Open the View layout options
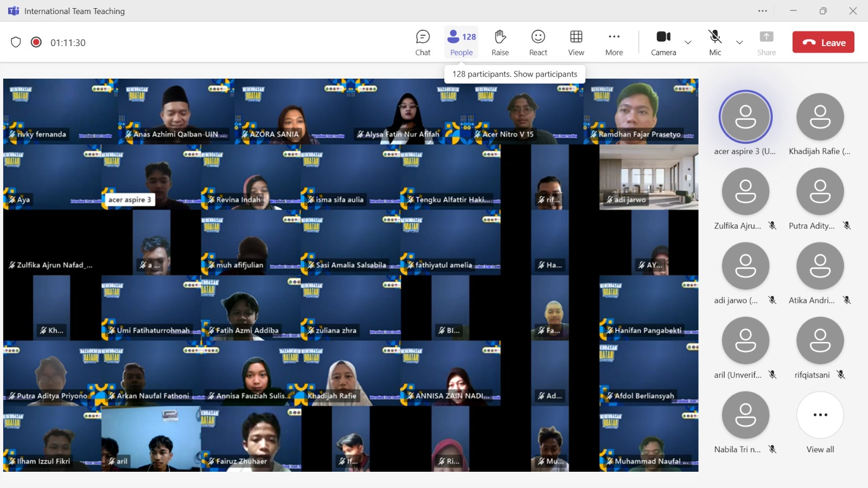The width and height of the screenshot is (868, 488). [x=576, y=42]
